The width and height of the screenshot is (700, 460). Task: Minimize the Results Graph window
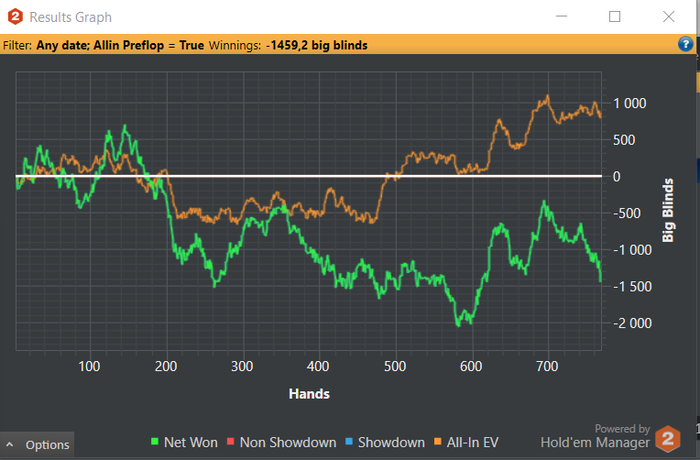click(x=561, y=17)
